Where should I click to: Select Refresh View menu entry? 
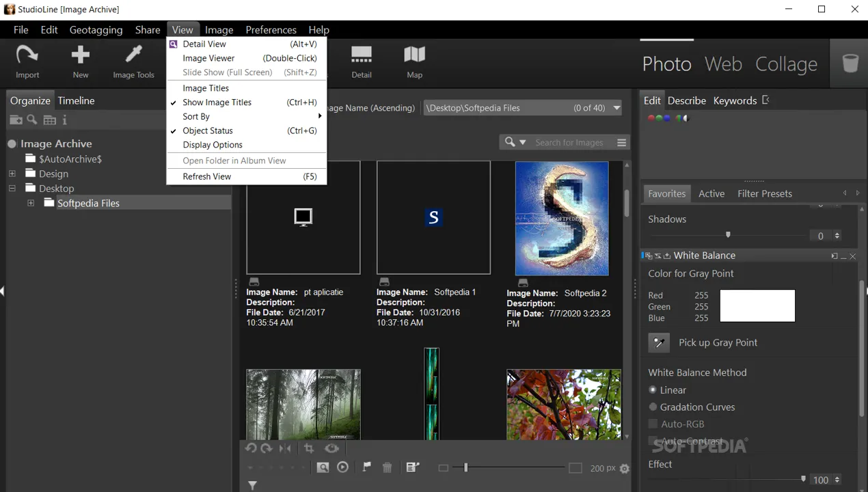click(x=246, y=176)
